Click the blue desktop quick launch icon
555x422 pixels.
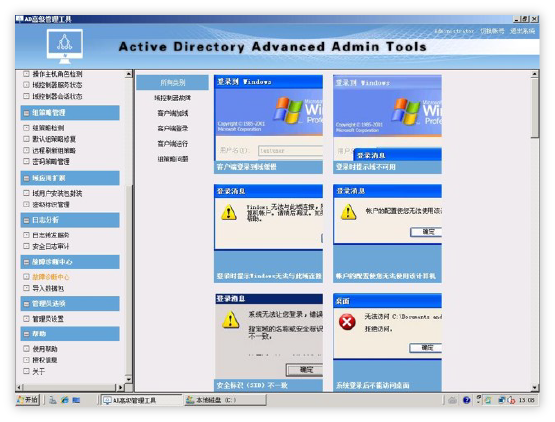pyautogui.click(x=76, y=400)
